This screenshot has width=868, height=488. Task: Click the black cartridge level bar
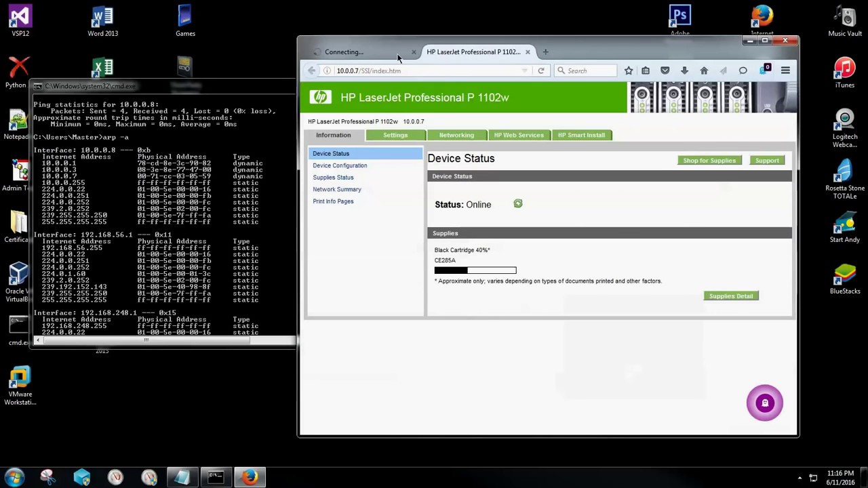coord(475,270)
